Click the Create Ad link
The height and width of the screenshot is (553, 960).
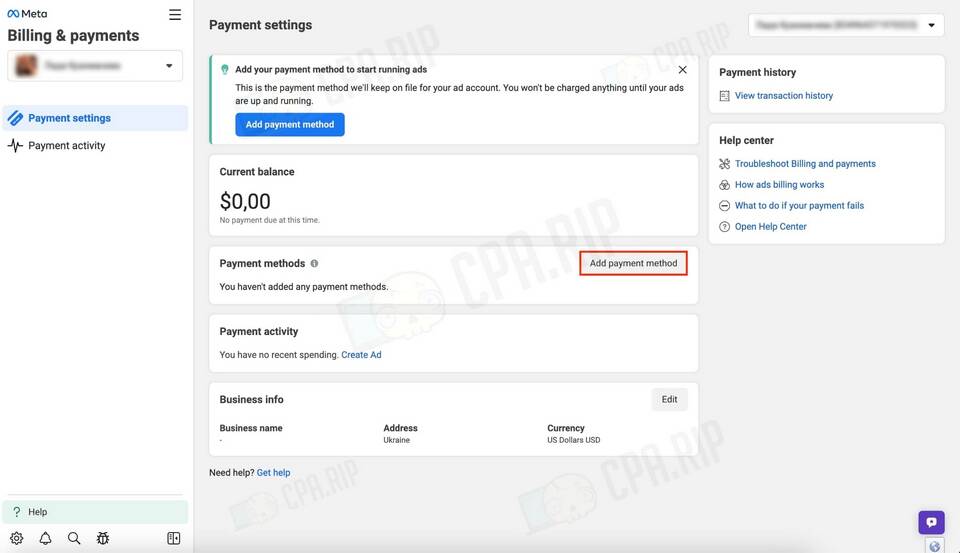(361, 355)
